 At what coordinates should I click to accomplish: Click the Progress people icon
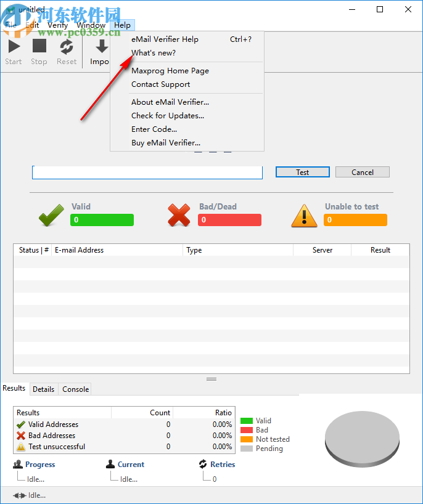click(x=18, y=464)
